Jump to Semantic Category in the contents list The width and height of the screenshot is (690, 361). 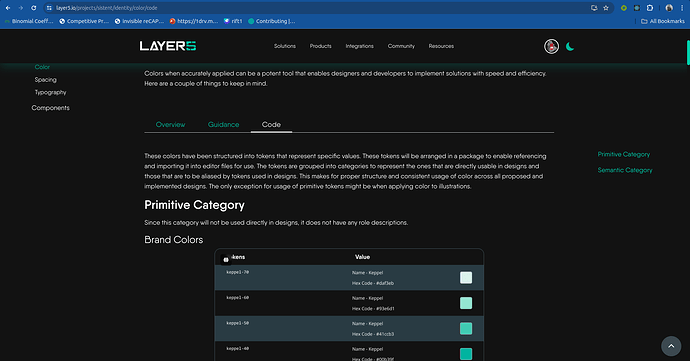tap(625, 170)
